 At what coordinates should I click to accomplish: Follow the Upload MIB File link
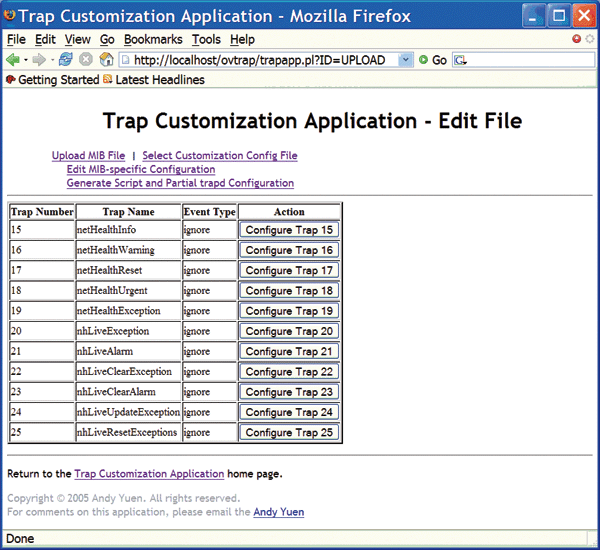coord(88,156)
